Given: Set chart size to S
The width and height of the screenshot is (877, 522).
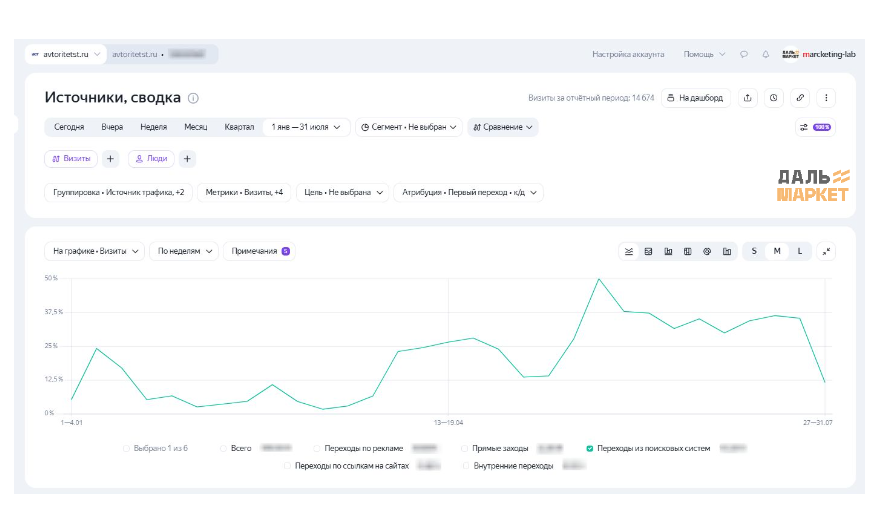Looking at the screenshot, I should pos(754,252).
